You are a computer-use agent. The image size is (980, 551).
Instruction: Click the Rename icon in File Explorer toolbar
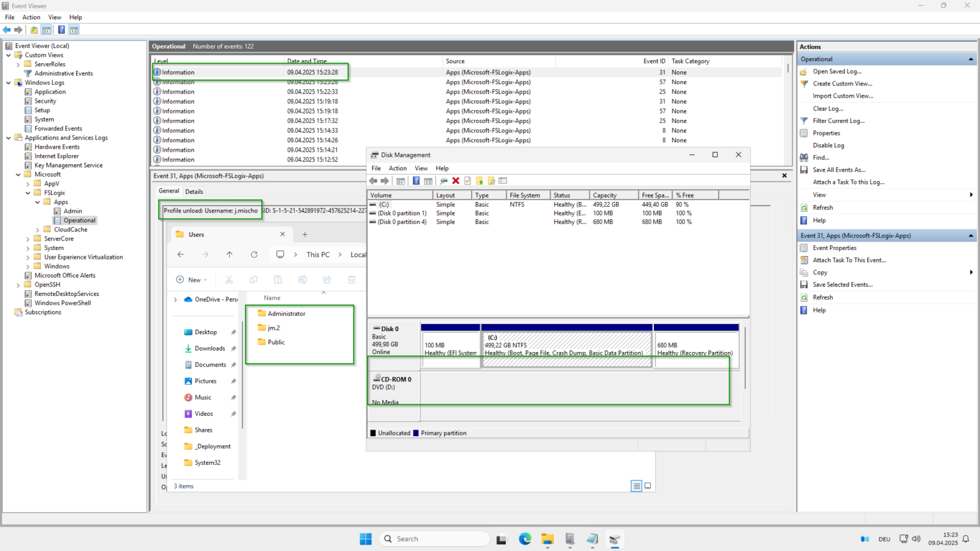click(302, 279)
